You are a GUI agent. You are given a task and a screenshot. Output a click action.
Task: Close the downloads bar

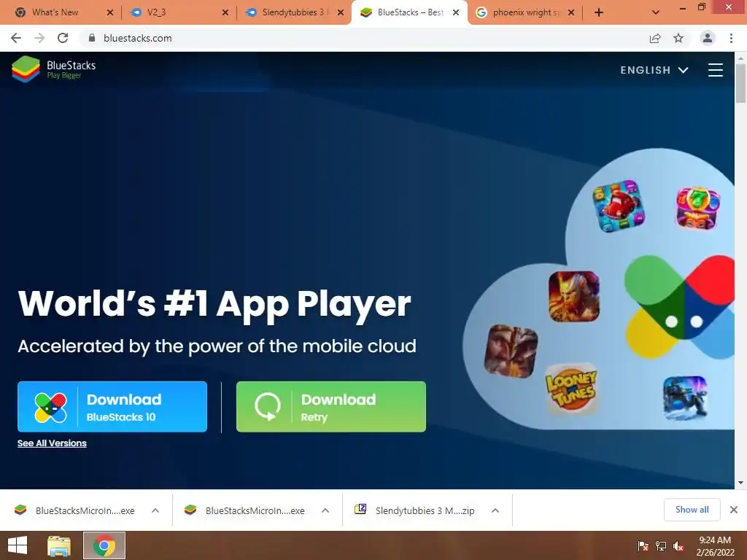734,510
